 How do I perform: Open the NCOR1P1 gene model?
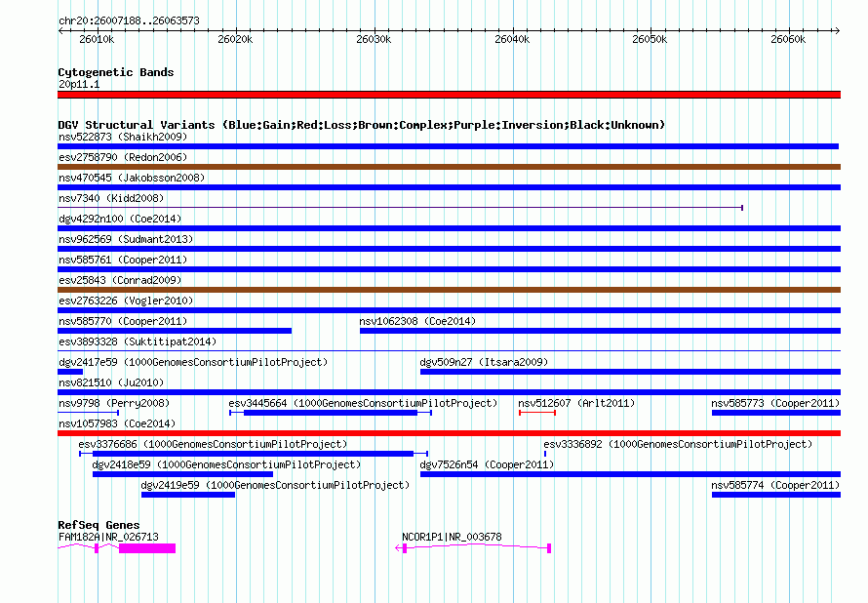click(473, 548)
